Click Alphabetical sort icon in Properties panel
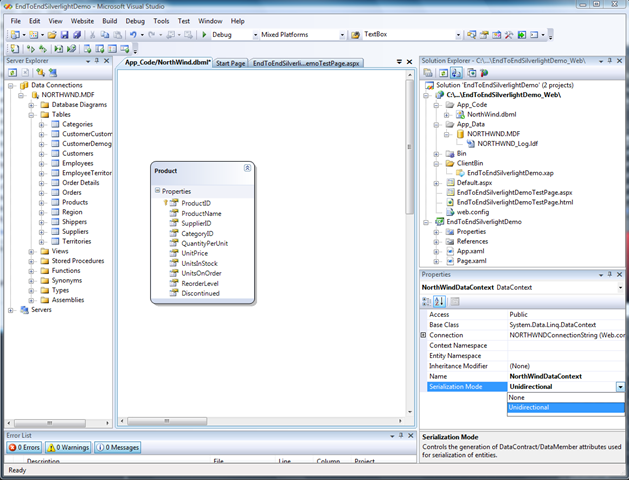629x480 pixels. tap(440, 300)
